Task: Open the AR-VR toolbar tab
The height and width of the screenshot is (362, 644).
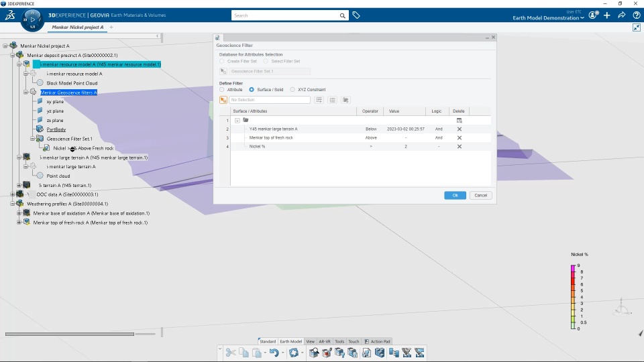Action: (x=325, y=341)
